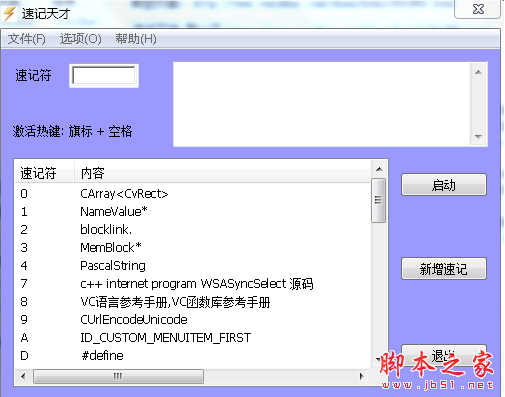This screenshot has width=505, height=397.
Task: Close the 速记天才 window
Action: 478,9
